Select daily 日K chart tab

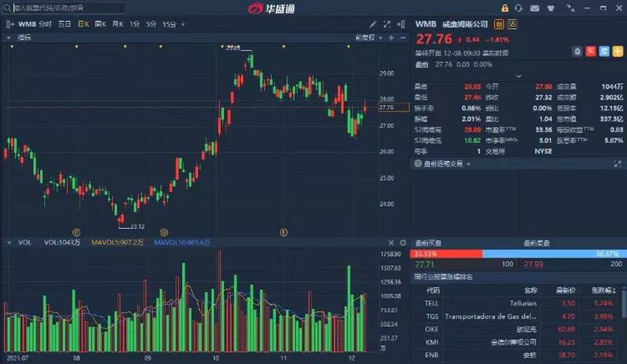pos(83,24)
